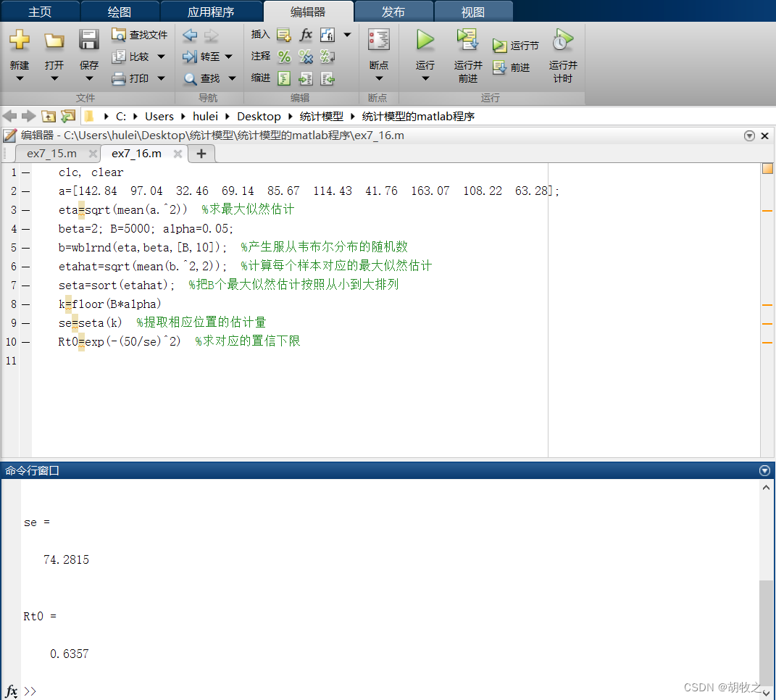Open the dropdown arrow under Open (打开)
This screenshot has width=776, height=700.
coord(54,78)
